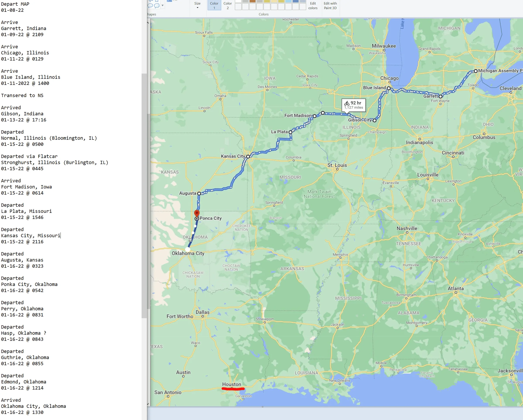Viewport: 523px width, 420px height.
Task: Click the Notepad vertical scrollbar thumb
Action: tap(144, 196)
